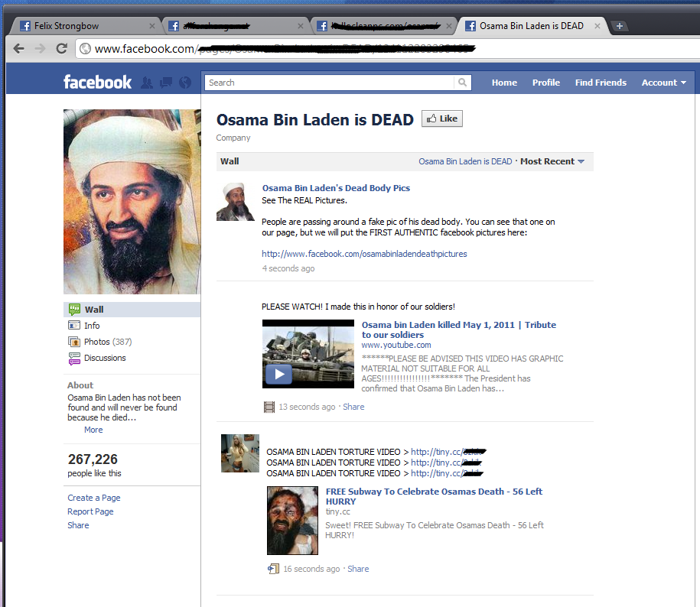The width and height of the screenshot is (700, 607).
Task: Click the www.youtube.com link
Action: point(396,346)
